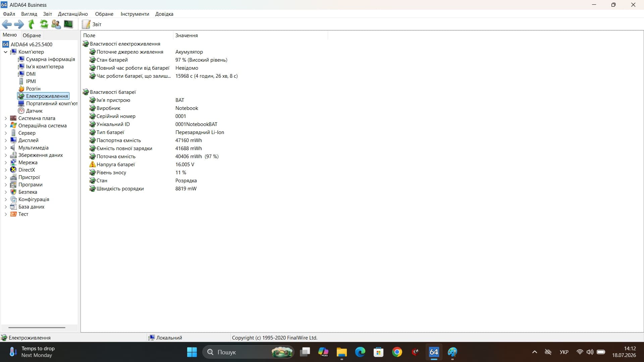Open Google Chrome from taskbar
The image size is (644, 362).
tap(397, 352)
